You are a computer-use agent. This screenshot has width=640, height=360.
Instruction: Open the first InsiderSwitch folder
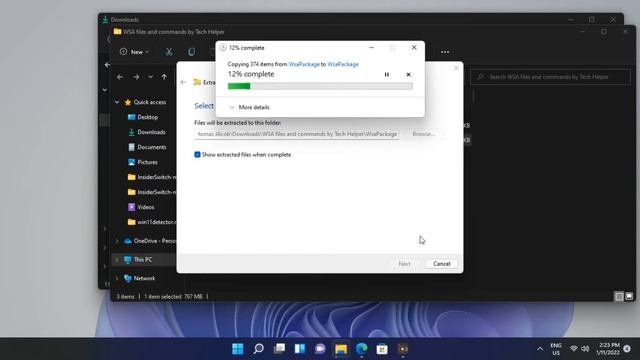pyautogui.click(x=152, y=177)
